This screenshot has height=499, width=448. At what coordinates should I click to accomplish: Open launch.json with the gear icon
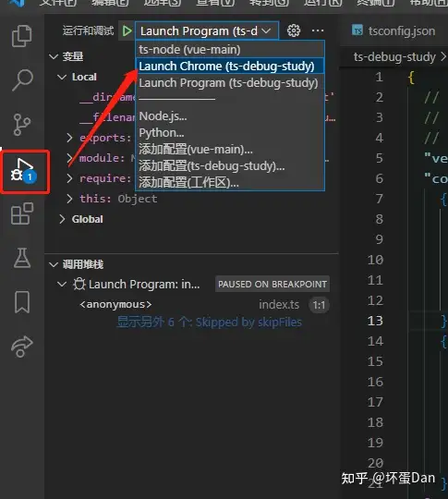(x=294, y=30)
